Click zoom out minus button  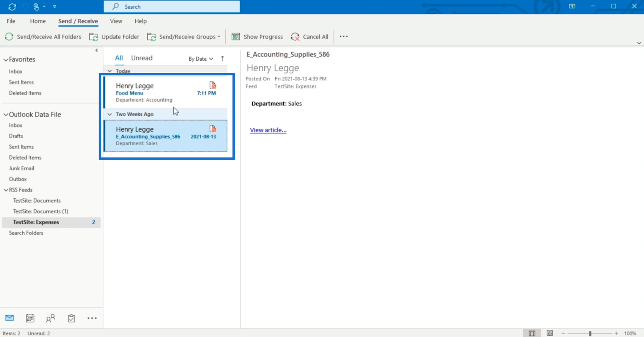click(563, 333)
